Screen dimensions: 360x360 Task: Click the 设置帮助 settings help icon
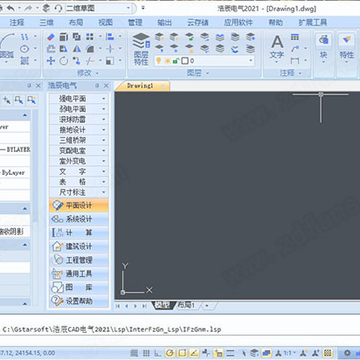(57, 301)
